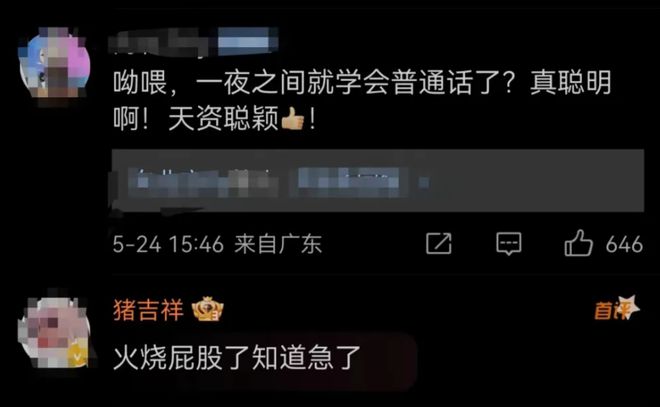Select the comment starting 呦喂，一夜之间
Screen dimensions: 660x407
pyautogui.click(x=362, y=100)
